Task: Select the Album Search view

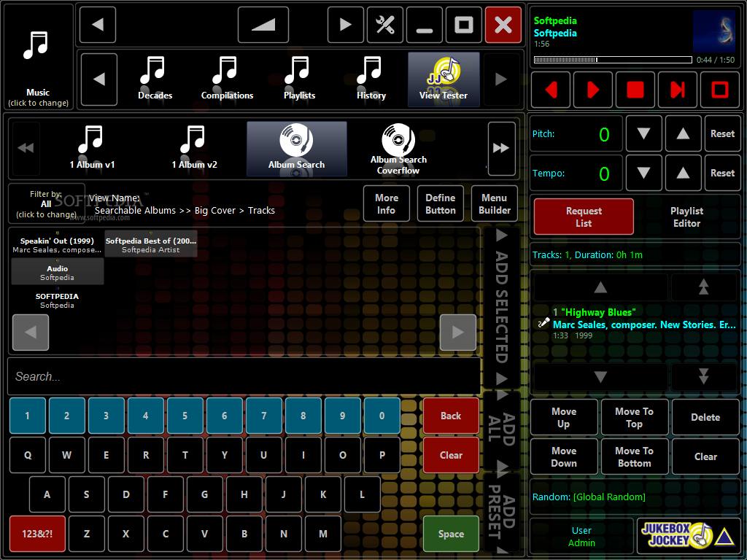Action: pyautogui.click(x=296, y=149)
